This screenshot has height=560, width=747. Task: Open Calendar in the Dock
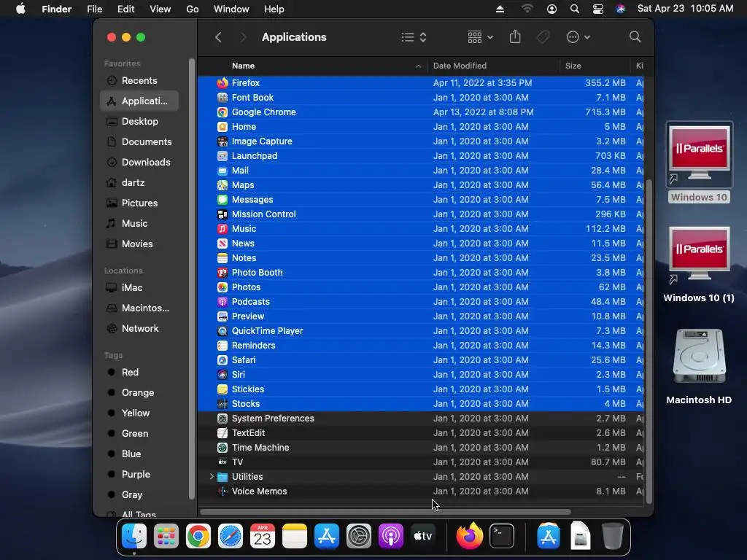coord(263,536)
